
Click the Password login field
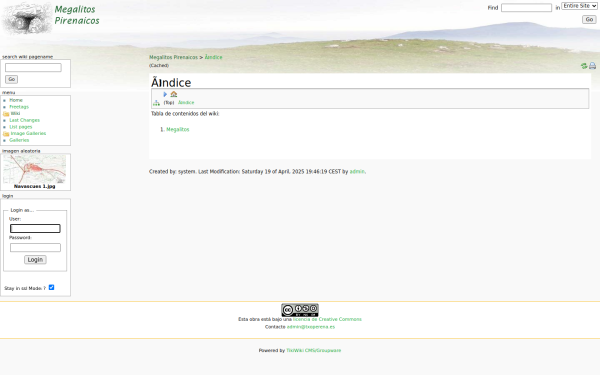click(x=35, y=248)
